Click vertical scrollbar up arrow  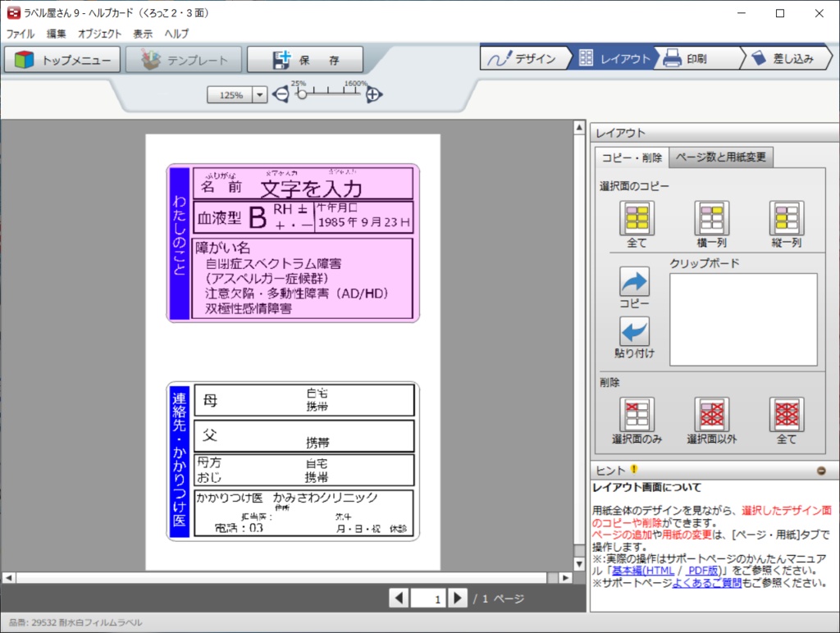coord(579,127)
